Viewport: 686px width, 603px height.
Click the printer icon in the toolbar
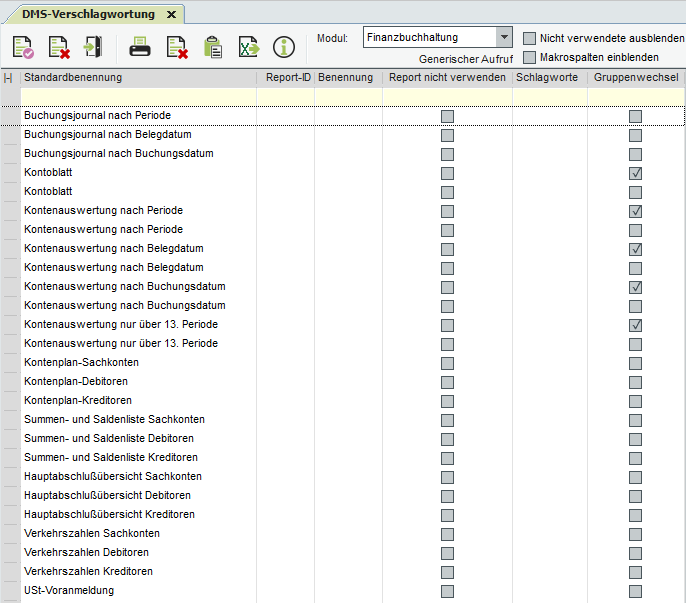click(140, 47)
